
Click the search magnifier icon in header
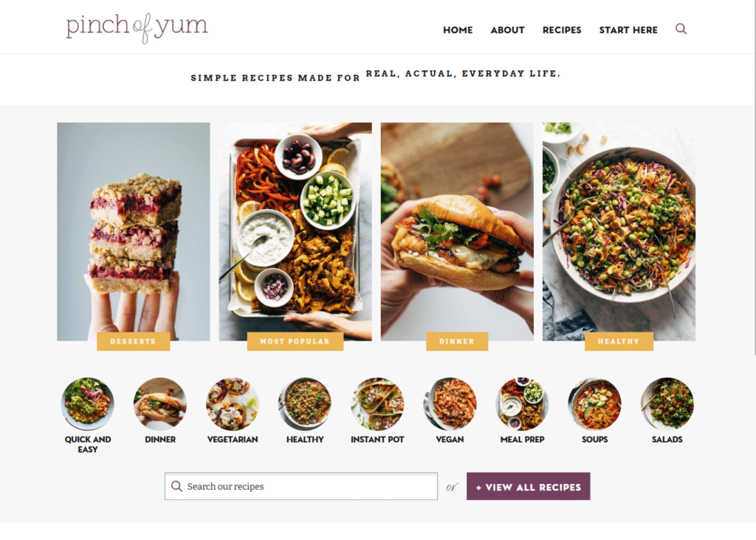pyautogui.click(x=681, y=29)
